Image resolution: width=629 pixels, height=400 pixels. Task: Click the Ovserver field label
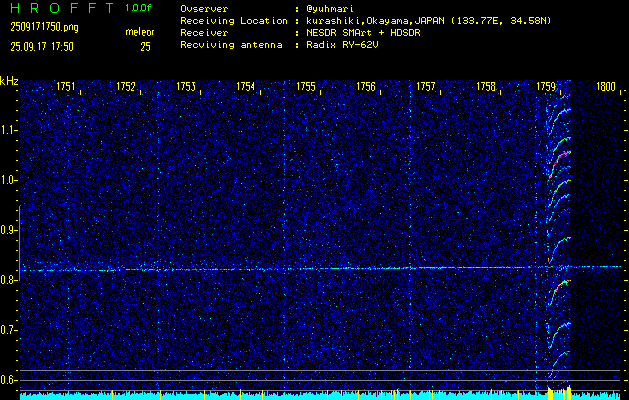[x=204, y=8]
